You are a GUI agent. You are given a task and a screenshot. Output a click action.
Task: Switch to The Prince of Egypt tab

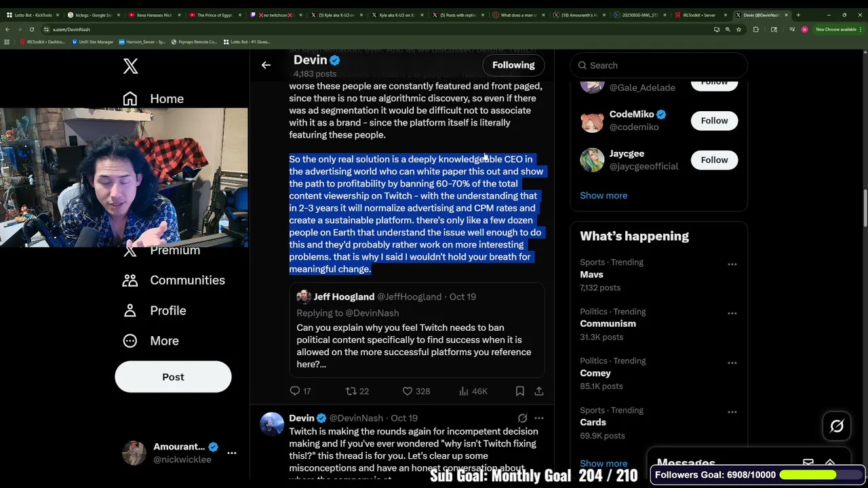pyautogui.click(x=214, y=15)
